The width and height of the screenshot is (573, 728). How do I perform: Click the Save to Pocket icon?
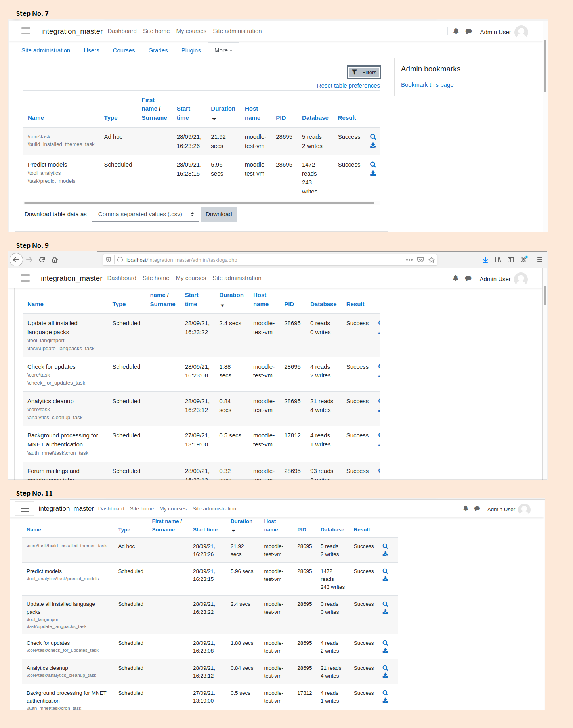point(420,260)
